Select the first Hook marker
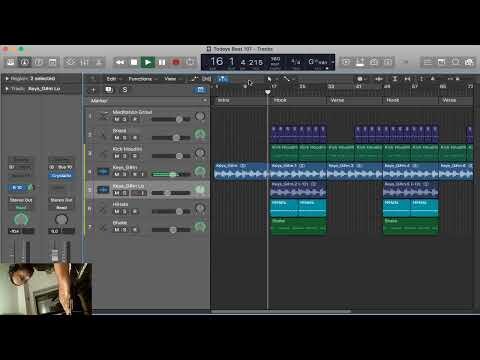480x360 pixels. (x=298, y=100)
